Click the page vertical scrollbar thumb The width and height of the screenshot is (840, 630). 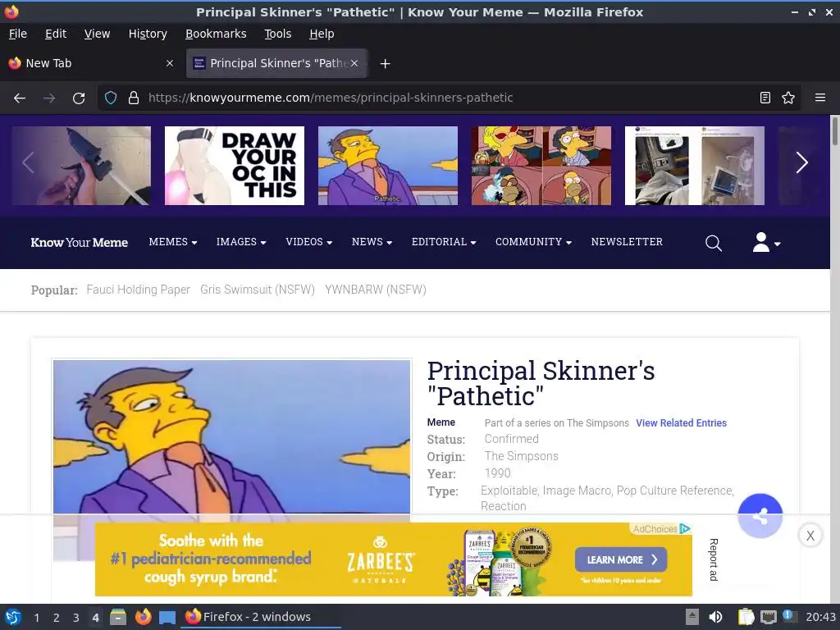[834, 130]
